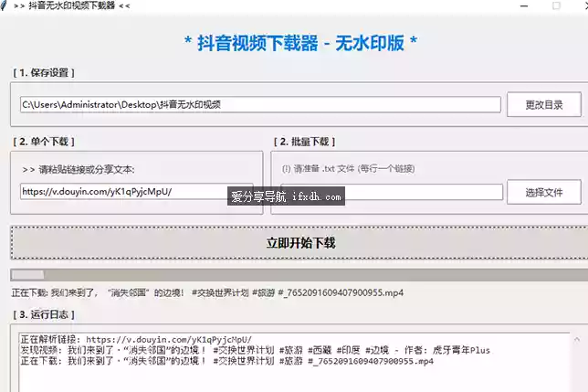Click the log line 正在解析链接
588x392 pixels.
[x=136, y=340]
